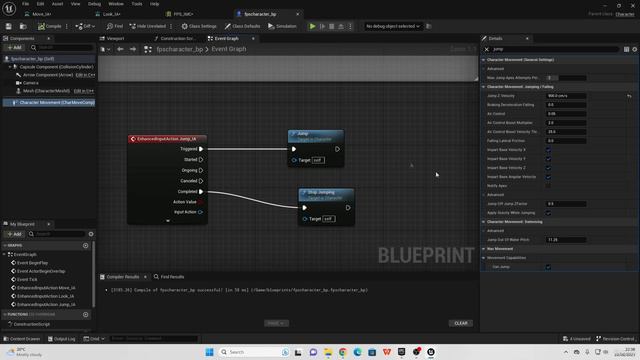Navigate back in graph history
Viewport: 640px width, 360px height.
[x=120, y=49]
